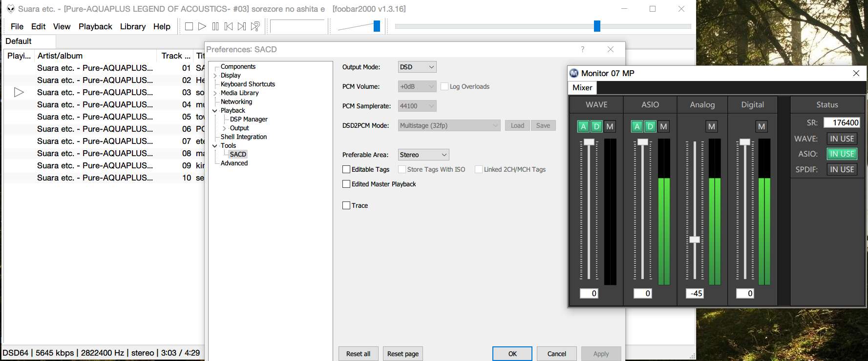
Task: Toggle the WAVE channel's D button
Action: [596, 126]
